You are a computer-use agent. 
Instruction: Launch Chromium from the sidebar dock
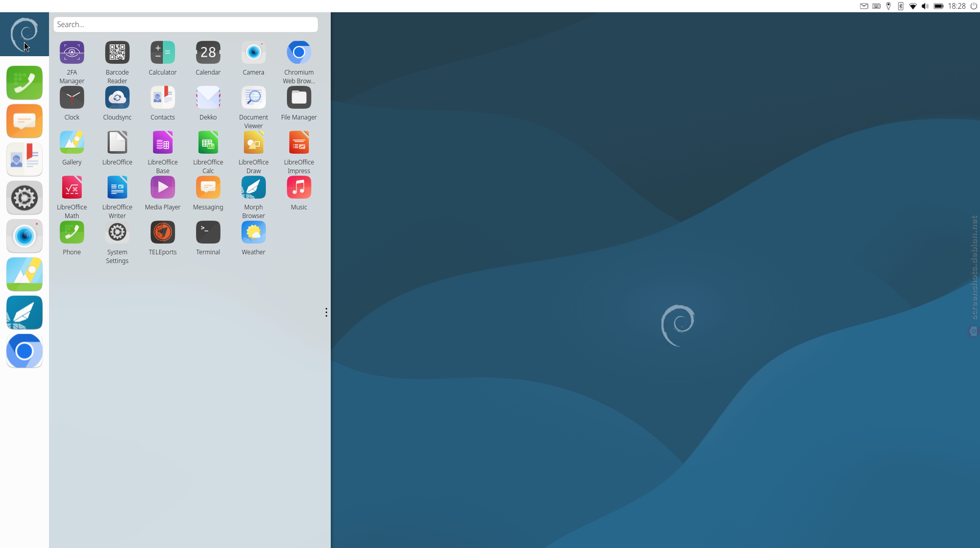tap(24, 351)
